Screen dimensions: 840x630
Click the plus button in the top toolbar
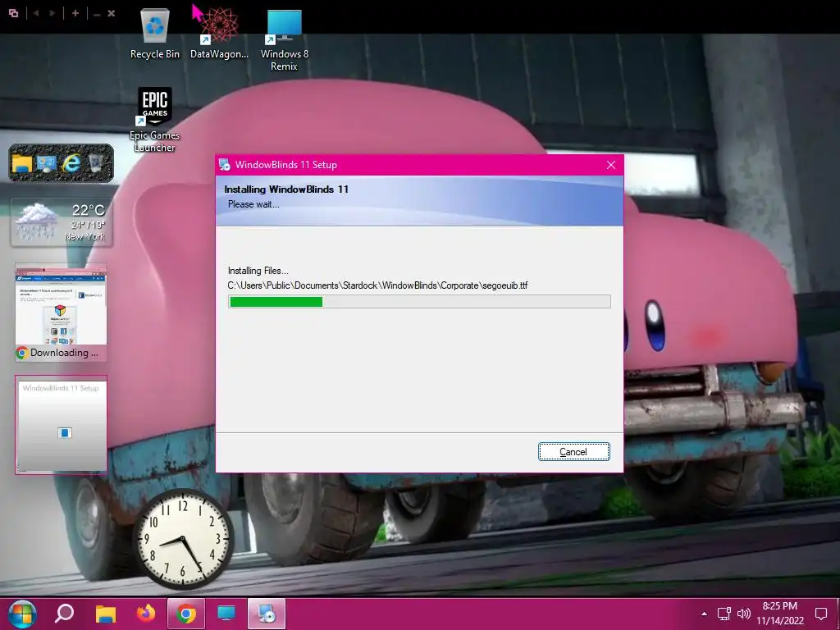coord(75,13)
